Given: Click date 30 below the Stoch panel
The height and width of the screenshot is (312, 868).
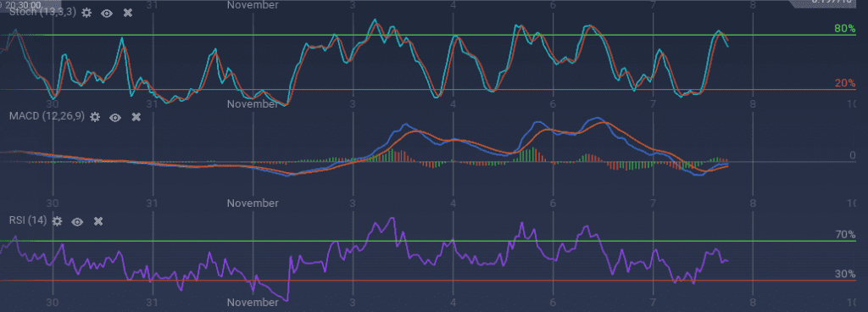Looking at the screenshot, I should coord(52,104).
